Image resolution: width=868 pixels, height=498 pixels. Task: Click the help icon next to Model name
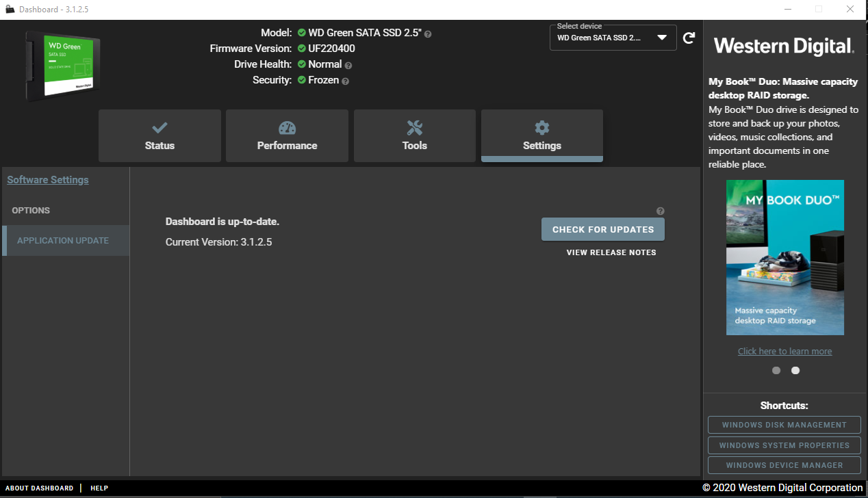pos(428,34)
